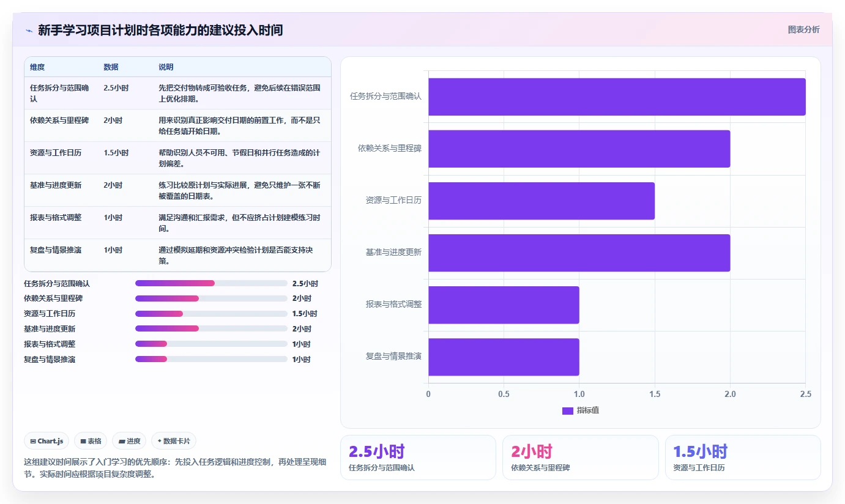The height and width of the screenshot is (504, 845).
Task: Click the 1.5小时 value beside the progress bars
Action: tap(305, 314)
